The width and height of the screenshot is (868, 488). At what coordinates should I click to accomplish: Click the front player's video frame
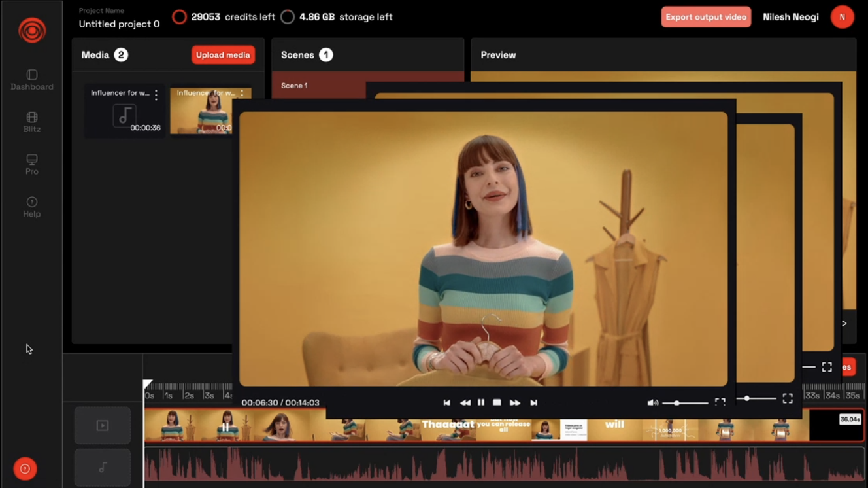tap(484, 249)
